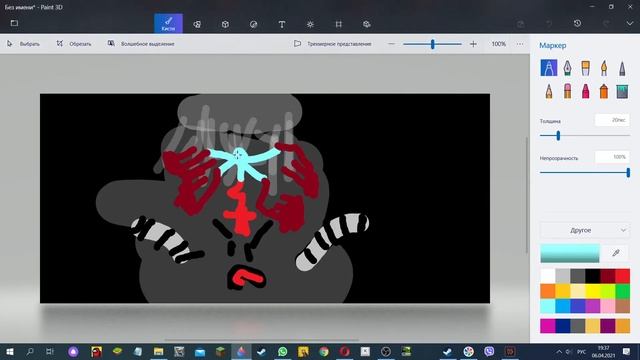Open WhatsApp from the taskbar
Image resolution: width=640 pixels, height=360 pixels.
(282, 351)
